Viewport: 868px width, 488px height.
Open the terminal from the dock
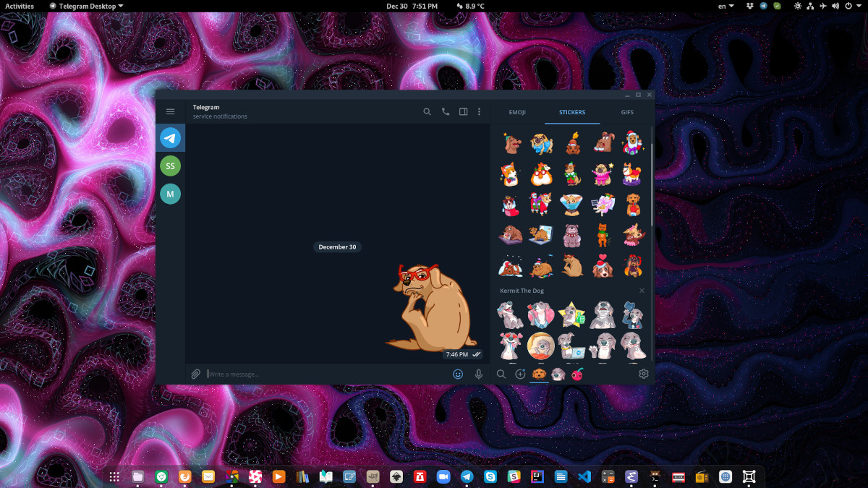click(655, 476)
